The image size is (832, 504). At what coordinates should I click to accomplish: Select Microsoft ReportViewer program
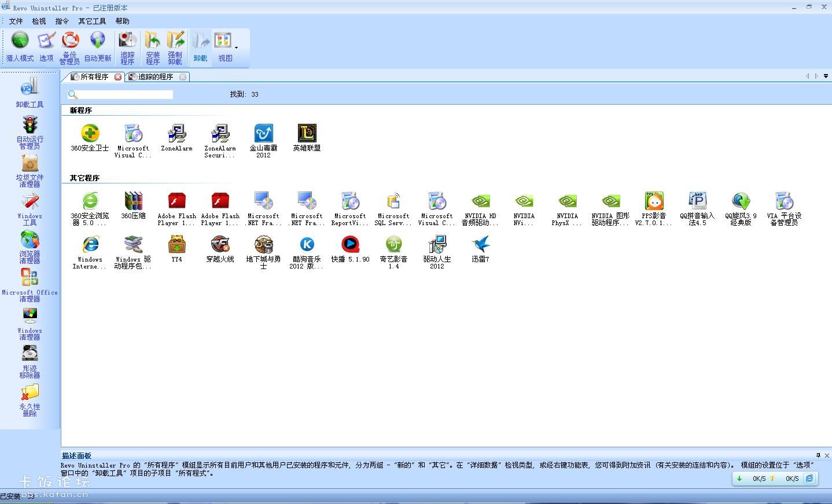(x=350, y=209)
